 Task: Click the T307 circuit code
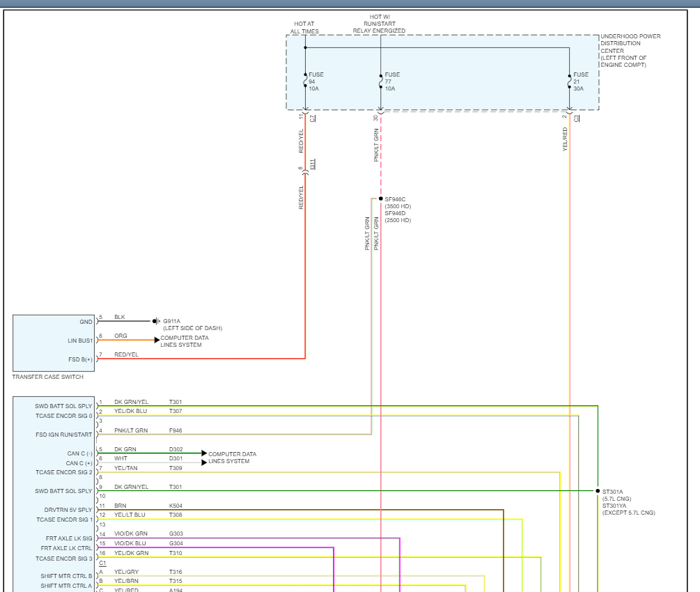point(176,412)
